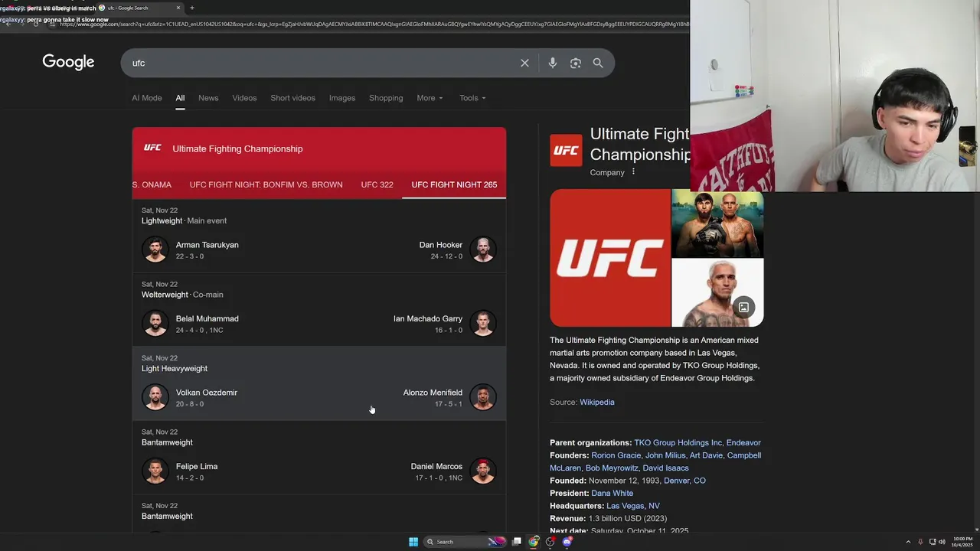Click Ian Machado Garry's avatar
The image size is (980, 551).
482,323
